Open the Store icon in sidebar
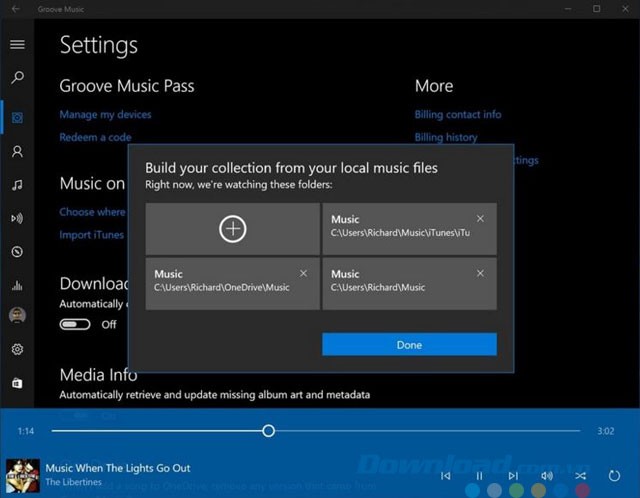This screenshot has width=640, height=498. 17,383
